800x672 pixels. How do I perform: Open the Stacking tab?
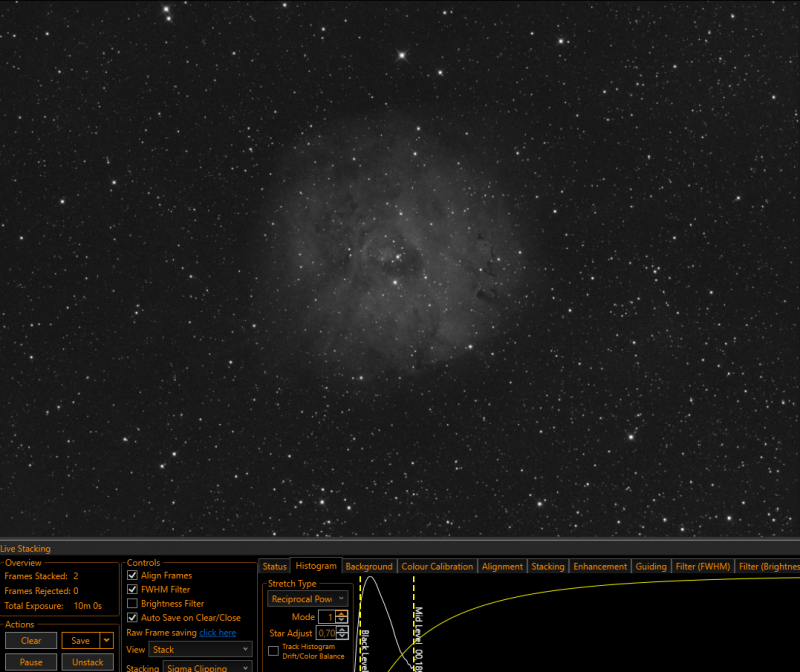pyautogui.click(x=548, y=566)
